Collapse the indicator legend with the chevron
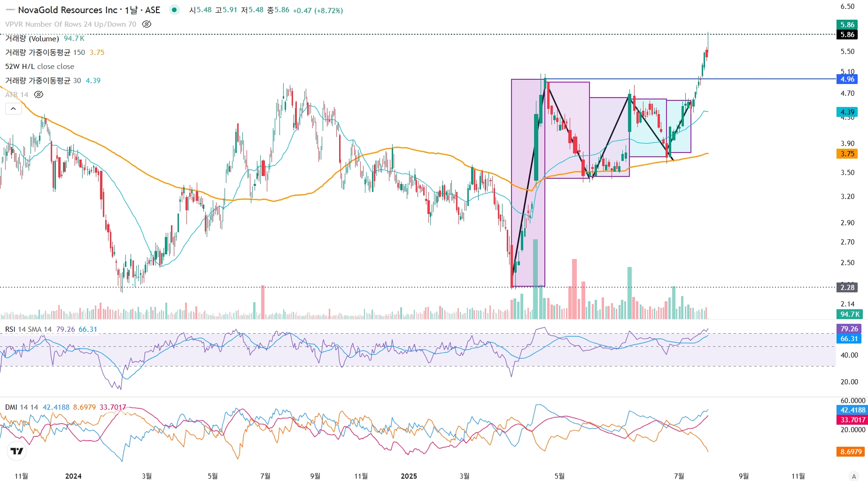 13,109
